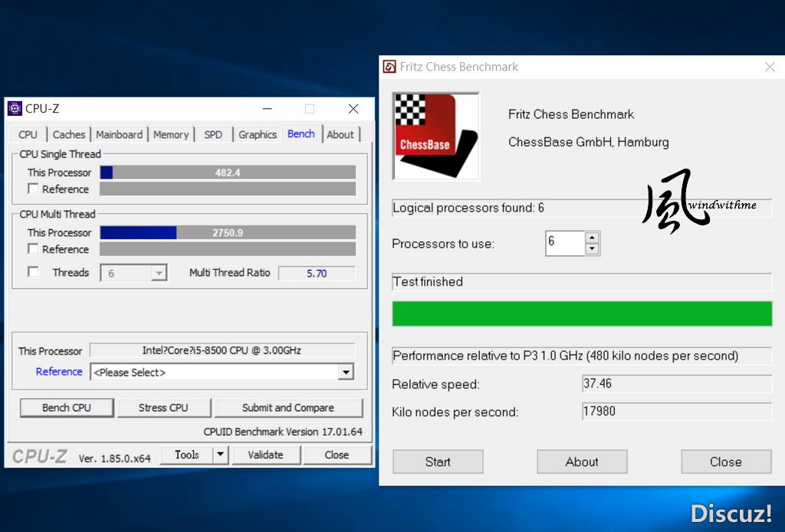Image resolution: width=785 pixels, height=532 pixels.
Task: Click the Kilo nodes per second value 17980
Action: [677, 412]
